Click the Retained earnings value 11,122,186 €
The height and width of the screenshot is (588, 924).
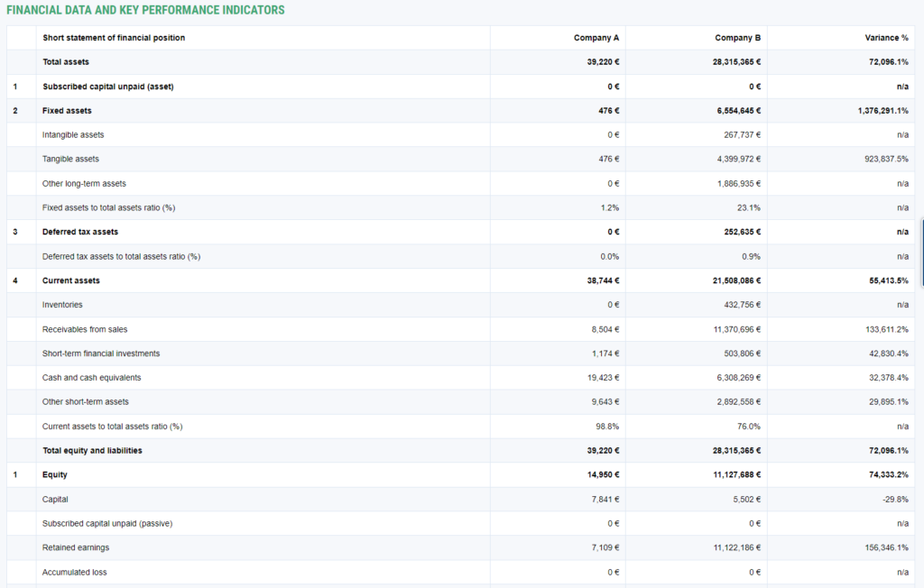click(737, 548)
